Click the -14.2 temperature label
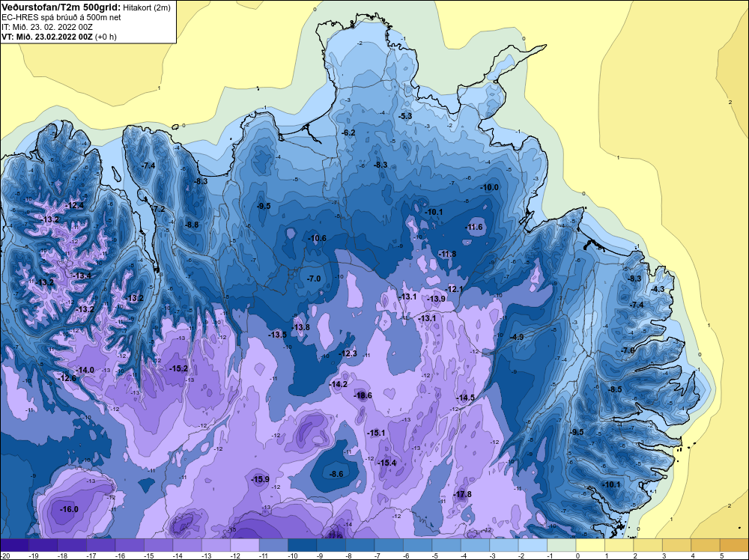This screenshot has height=560, width=749. pyautogui.click(x=339, y=384)
